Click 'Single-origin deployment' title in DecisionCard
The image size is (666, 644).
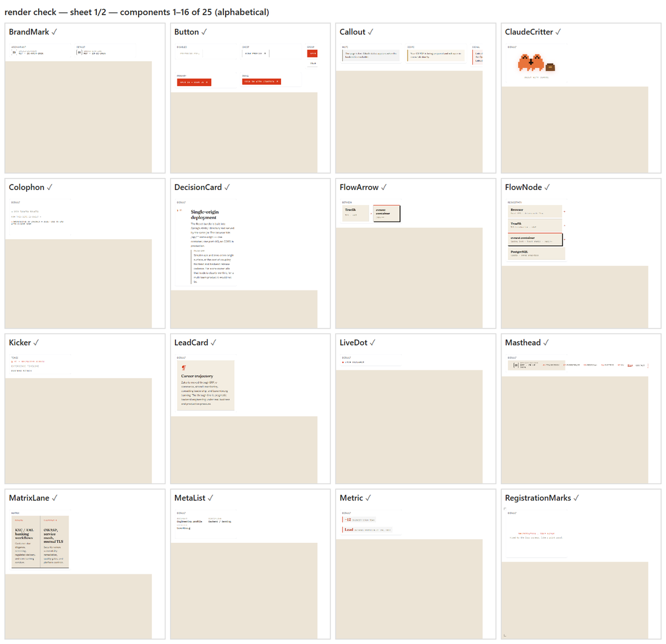[205, 214]
